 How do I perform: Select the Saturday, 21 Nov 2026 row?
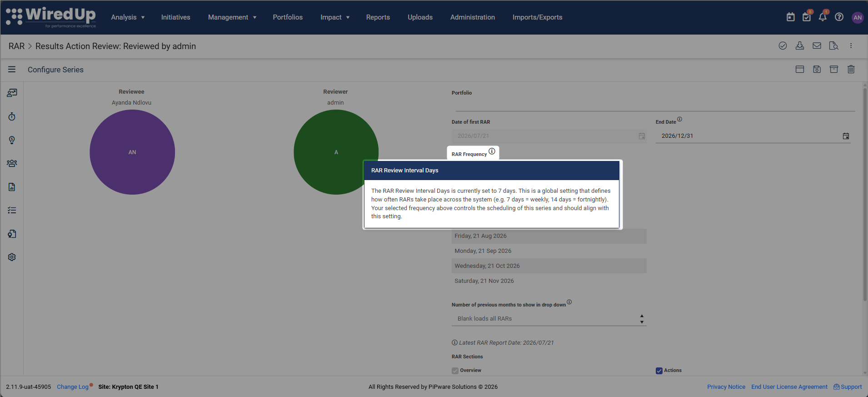pyautogui.click(x=549, y=281)
